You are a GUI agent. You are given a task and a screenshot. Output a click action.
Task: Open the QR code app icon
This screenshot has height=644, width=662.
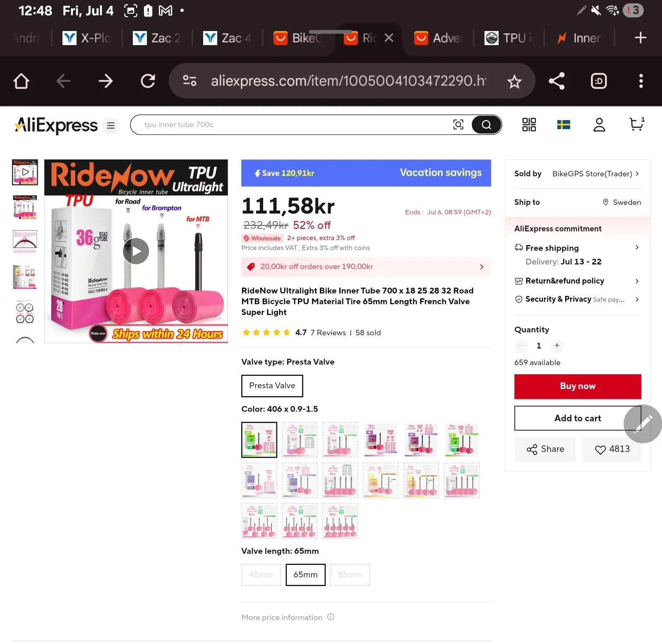529,125
